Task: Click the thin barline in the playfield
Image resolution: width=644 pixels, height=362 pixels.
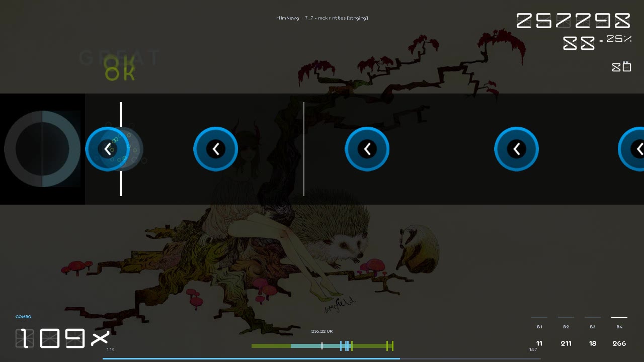Action: click(304, 149)
